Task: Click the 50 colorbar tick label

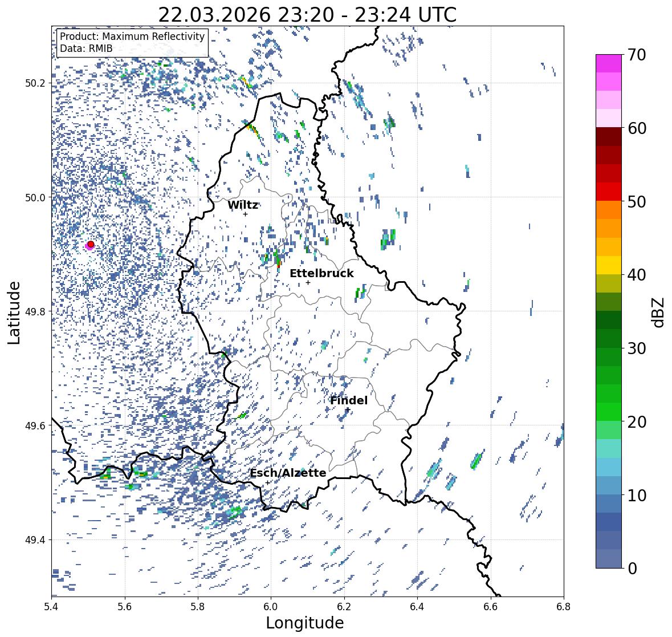Action: (x=637, y=201)
